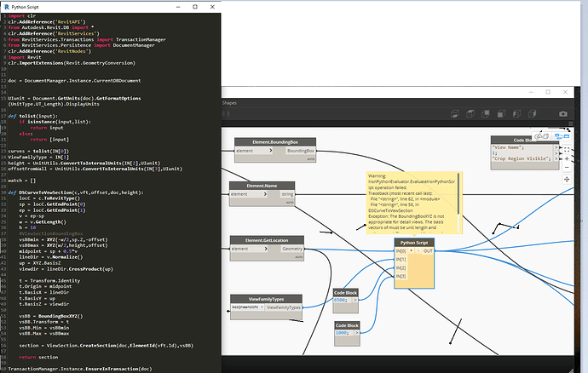Close the Python Script editor window
Image resolution: width=588 pixels, height=373 pixels.
[212, 7]
